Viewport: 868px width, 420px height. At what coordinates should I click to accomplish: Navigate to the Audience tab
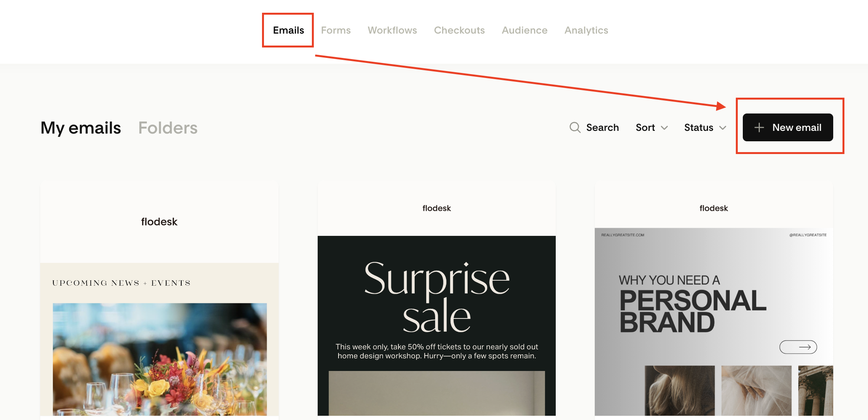click(524, 30)
